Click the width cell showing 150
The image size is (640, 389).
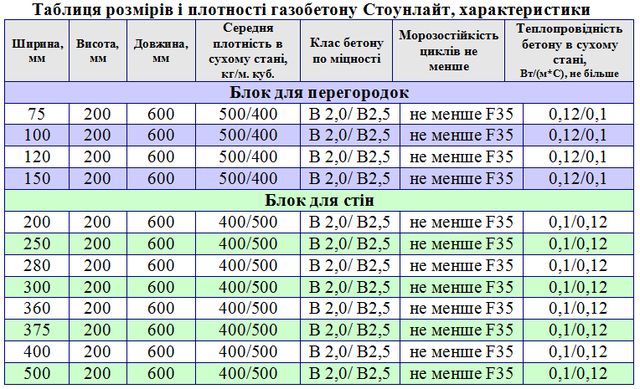[37, 178]
